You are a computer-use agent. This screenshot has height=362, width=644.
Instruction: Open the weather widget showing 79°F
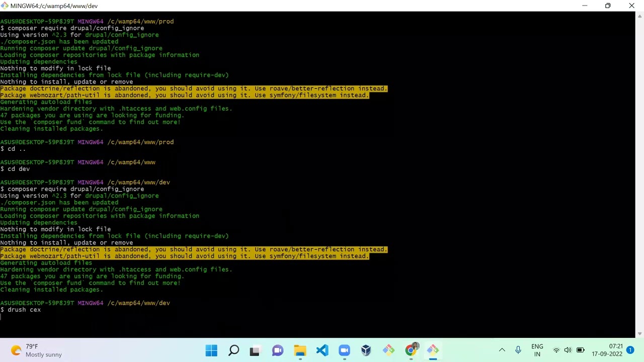[35, 350]
